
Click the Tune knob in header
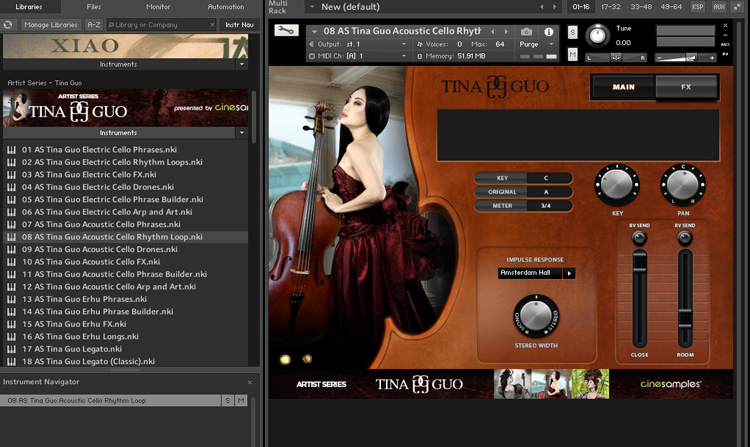tap(597, 36)
